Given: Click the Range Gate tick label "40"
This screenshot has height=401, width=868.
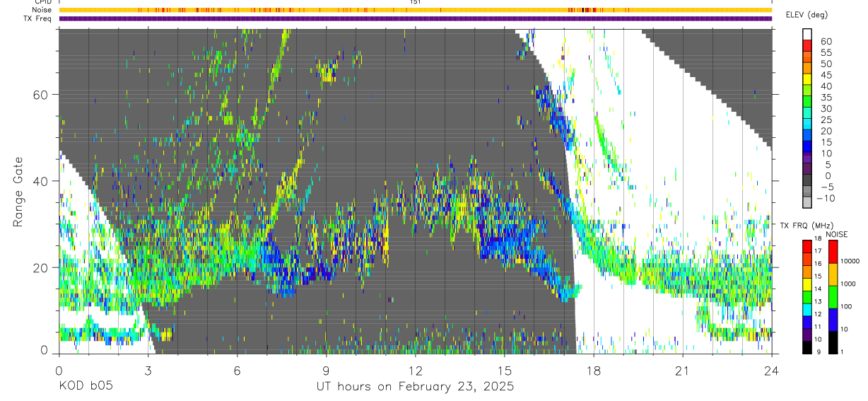Looking at the screenshot, I should tap(42, 181).
